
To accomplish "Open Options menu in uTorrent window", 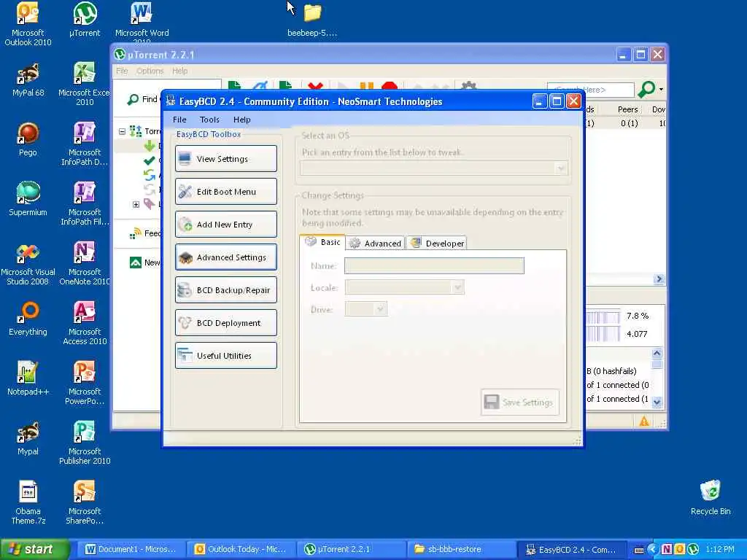I will tap(150, 71).
